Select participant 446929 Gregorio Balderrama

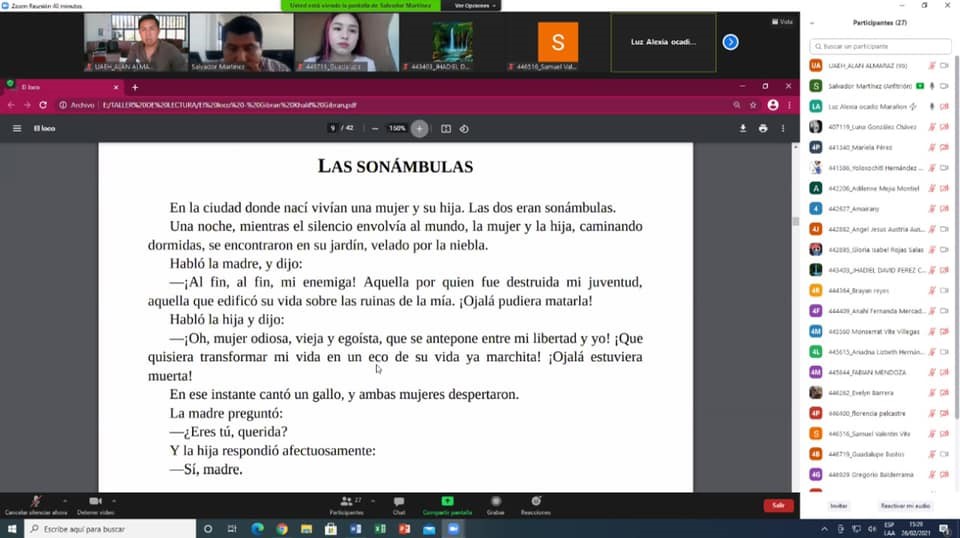(880, 474)
